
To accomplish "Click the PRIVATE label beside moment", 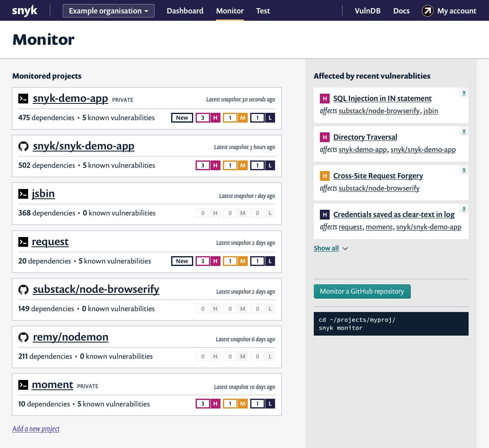I will coord(88,386).
